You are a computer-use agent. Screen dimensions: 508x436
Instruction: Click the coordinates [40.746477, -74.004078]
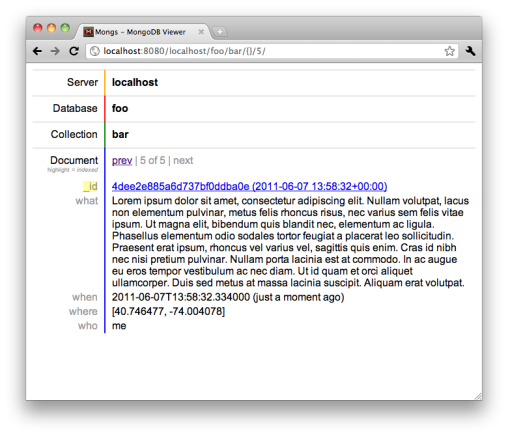(168, 311)
